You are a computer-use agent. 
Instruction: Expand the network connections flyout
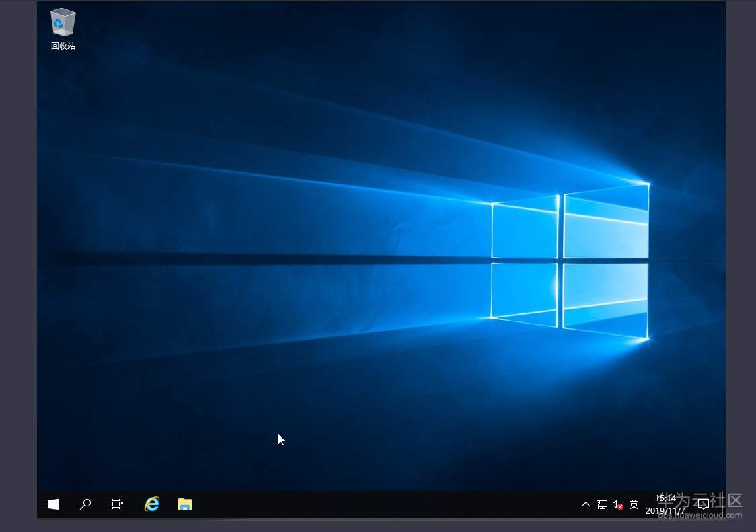coord(601,504)
